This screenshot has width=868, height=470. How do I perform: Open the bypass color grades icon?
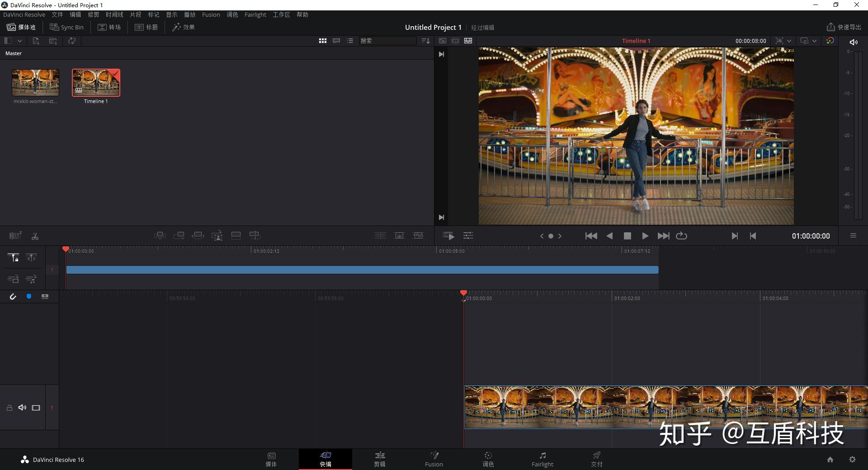click(830, 41)
